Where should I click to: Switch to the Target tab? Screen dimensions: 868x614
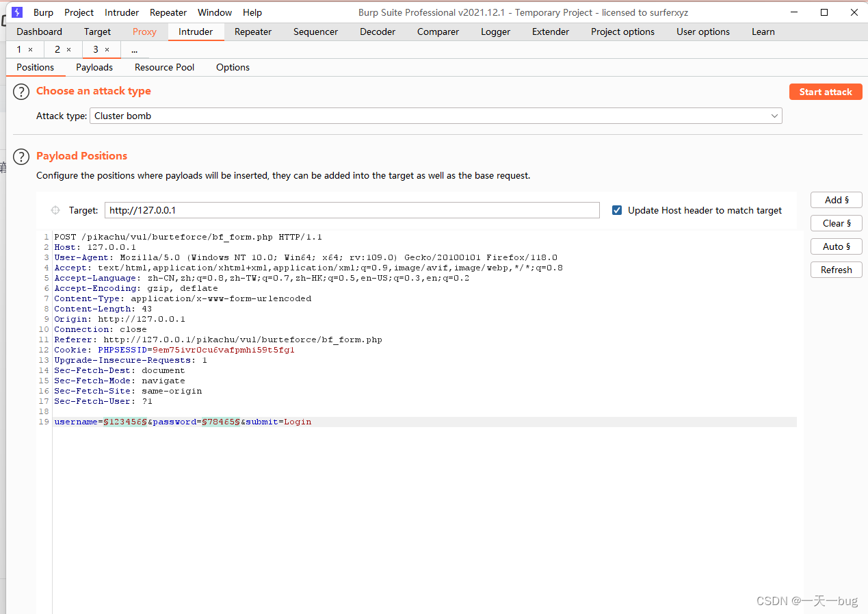click(98, 31)
